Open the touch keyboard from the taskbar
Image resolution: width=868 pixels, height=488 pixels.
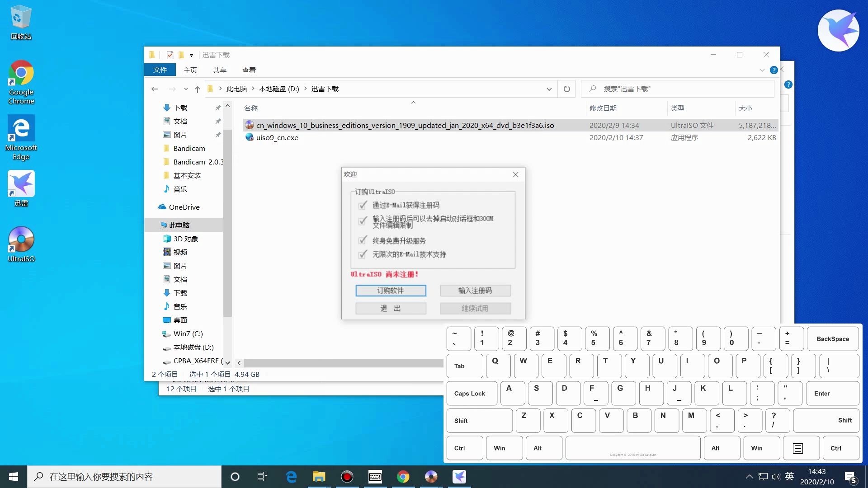375,476
